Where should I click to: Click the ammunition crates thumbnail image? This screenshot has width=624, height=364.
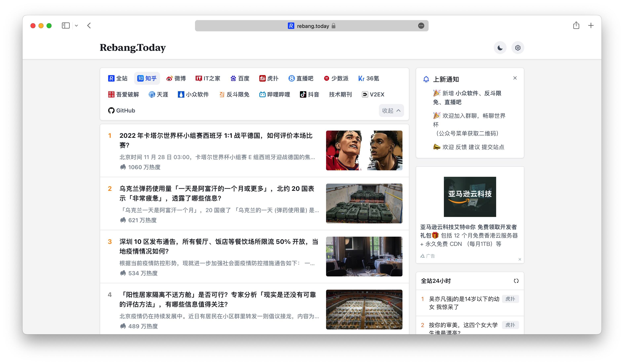364,203
